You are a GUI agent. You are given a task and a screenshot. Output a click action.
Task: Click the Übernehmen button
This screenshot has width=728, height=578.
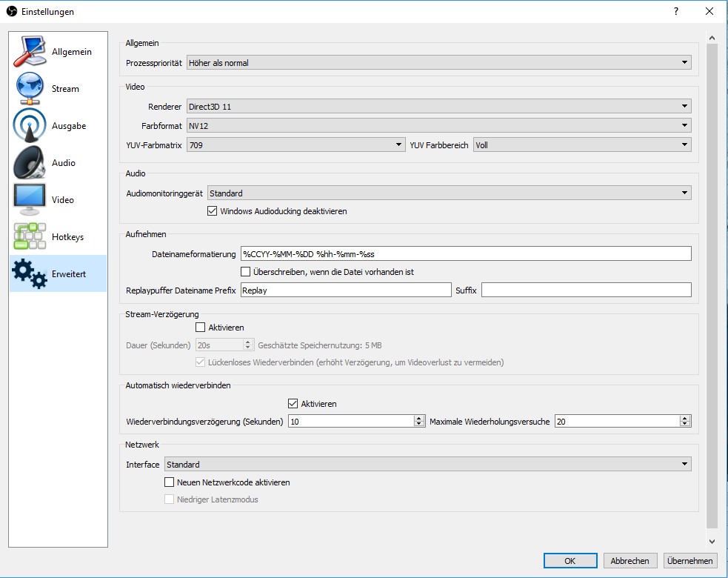(x=689, y=561)
